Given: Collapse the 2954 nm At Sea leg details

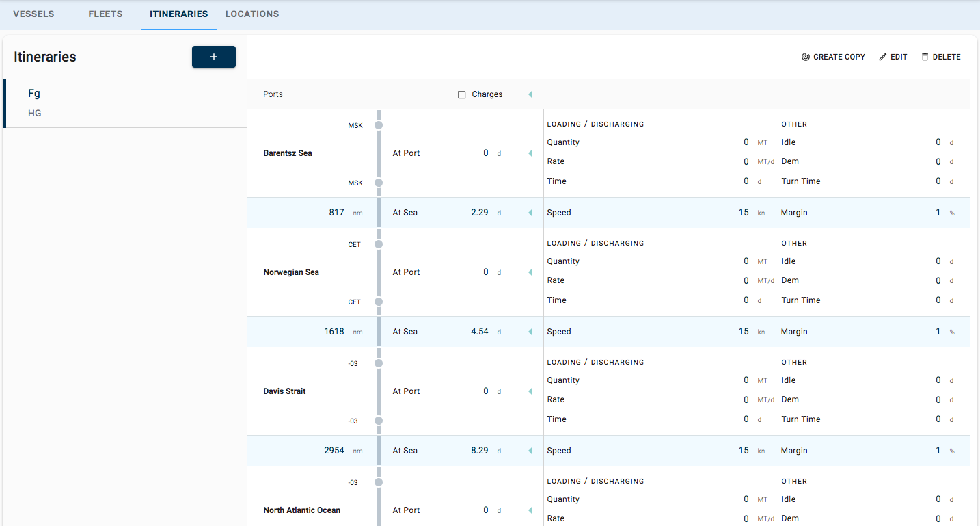Looking at the screenshot, I should click(x=530, y=450).
